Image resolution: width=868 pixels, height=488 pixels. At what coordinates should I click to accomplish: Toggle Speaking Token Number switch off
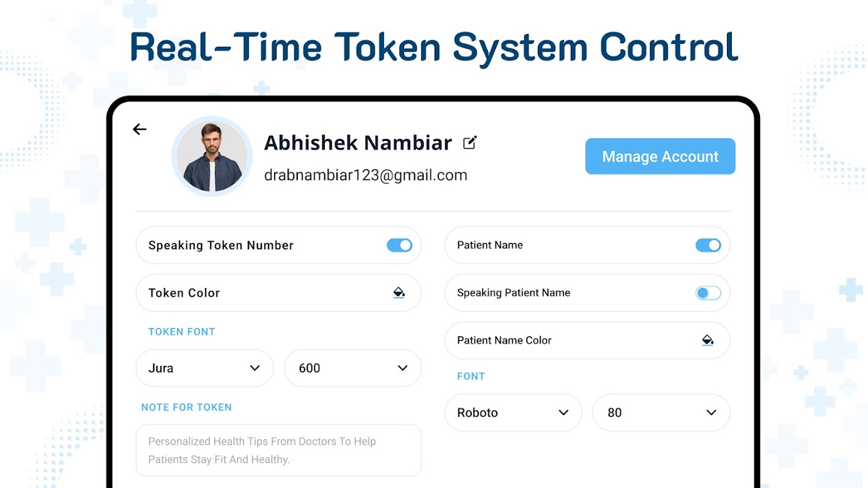pyautogui.click(x=400, y=245)
